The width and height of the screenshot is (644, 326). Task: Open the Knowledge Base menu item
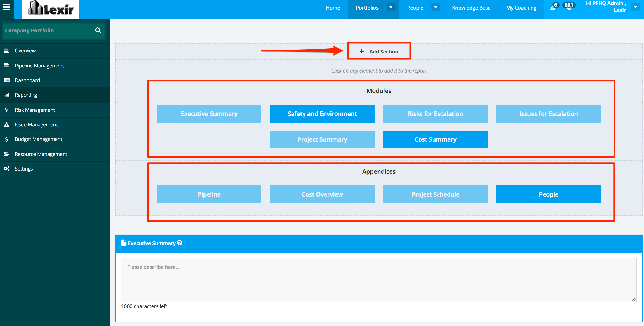[471, 8]
